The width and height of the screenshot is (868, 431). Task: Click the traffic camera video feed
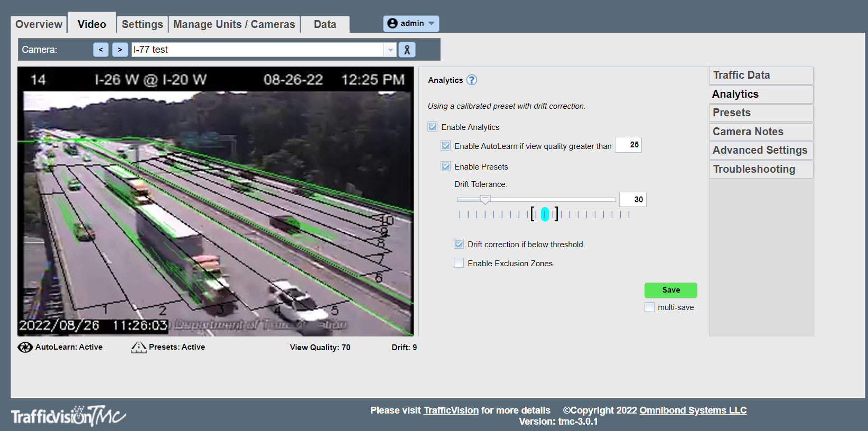(216, 201)
